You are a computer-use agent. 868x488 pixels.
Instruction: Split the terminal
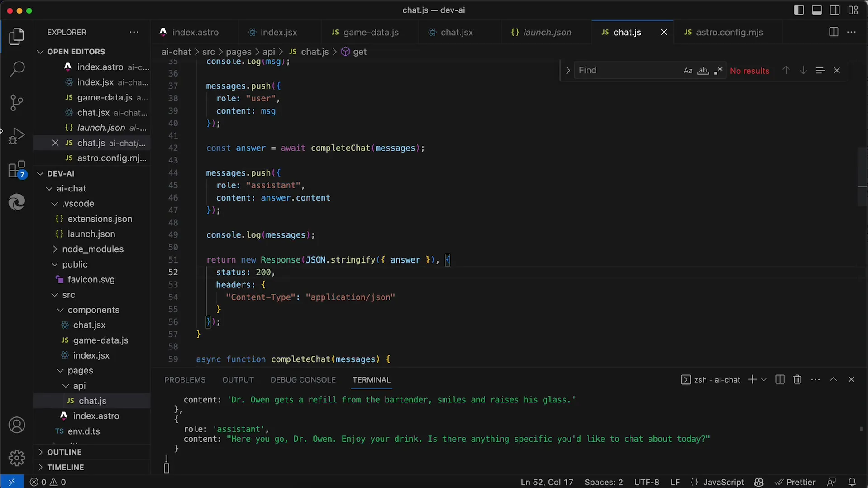(x=780, y=380)
